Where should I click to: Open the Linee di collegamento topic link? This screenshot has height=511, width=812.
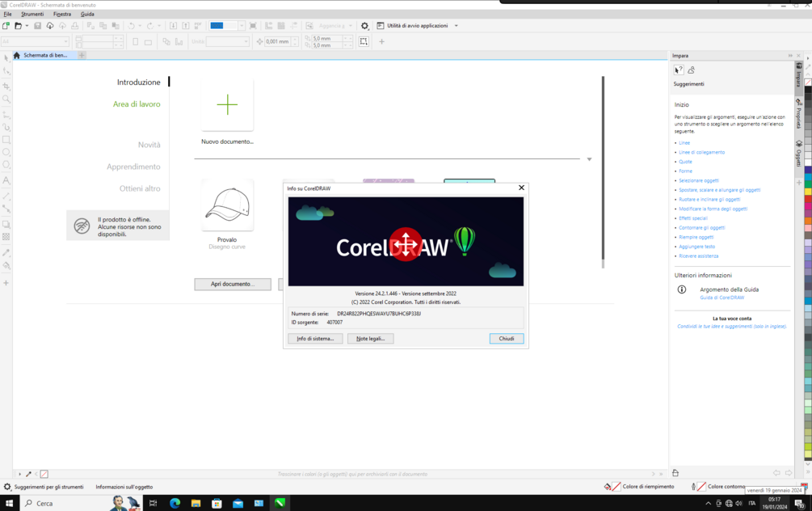(701, 152)
